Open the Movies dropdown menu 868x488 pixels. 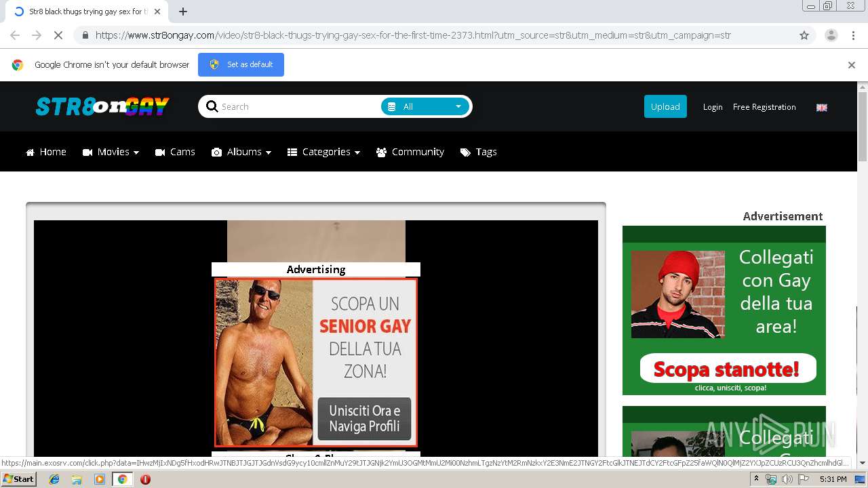pyautogui.click(x=111, y=152)
